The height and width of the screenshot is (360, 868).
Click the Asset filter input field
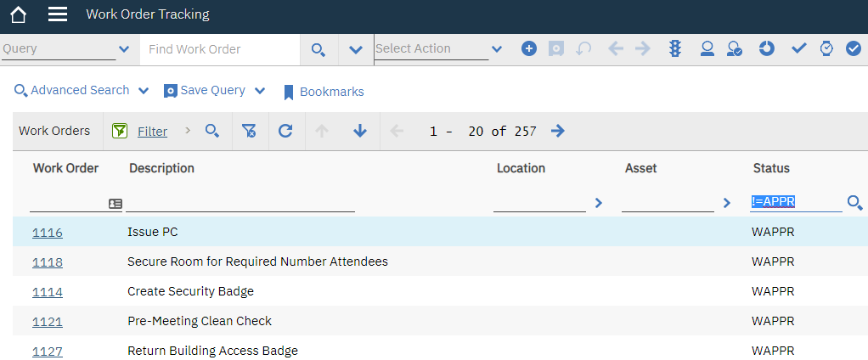[668, 202]
